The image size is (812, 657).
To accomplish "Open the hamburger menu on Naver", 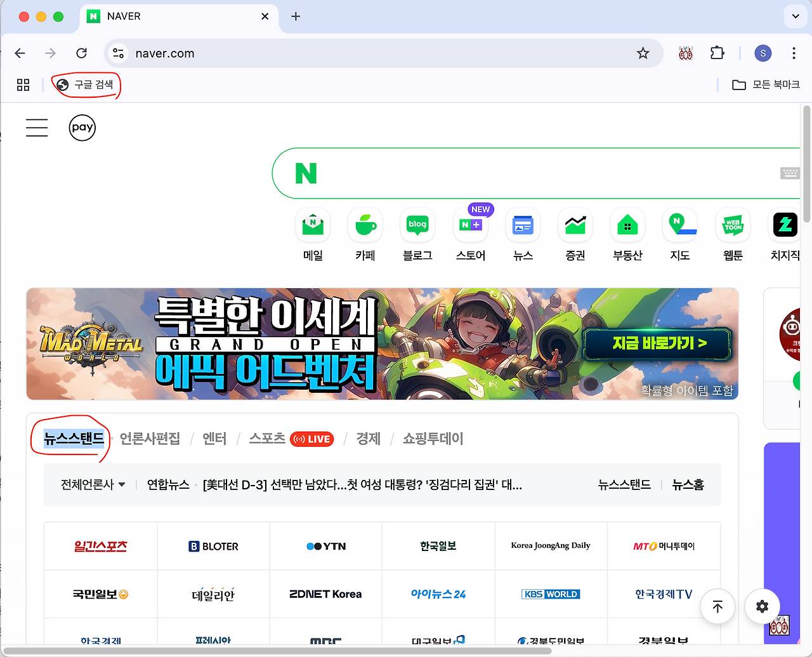I will click(x=37, y=128).
